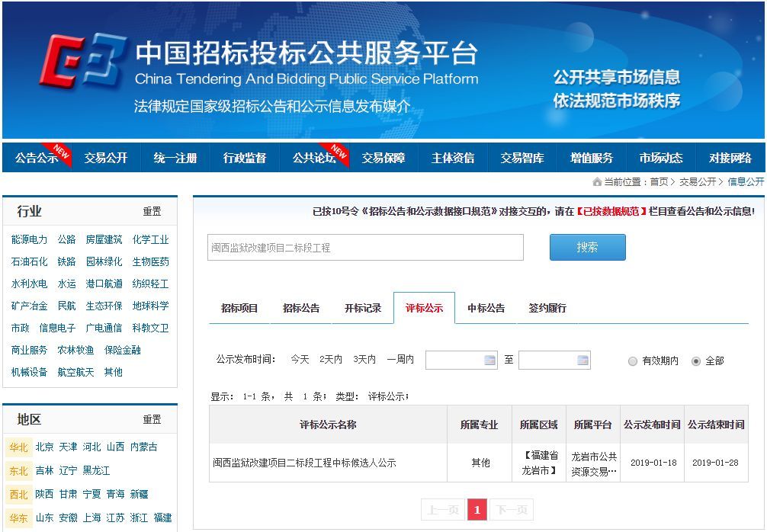Open 对接网络 in the navigation bar
Image resolution: width=767 pixels, height=532 pixels.
pyautogui.click(x=730, y=158)
